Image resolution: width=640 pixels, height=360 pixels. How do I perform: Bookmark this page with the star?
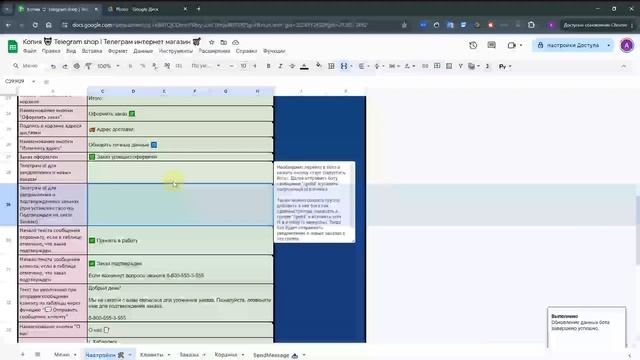tap(404, 25)
